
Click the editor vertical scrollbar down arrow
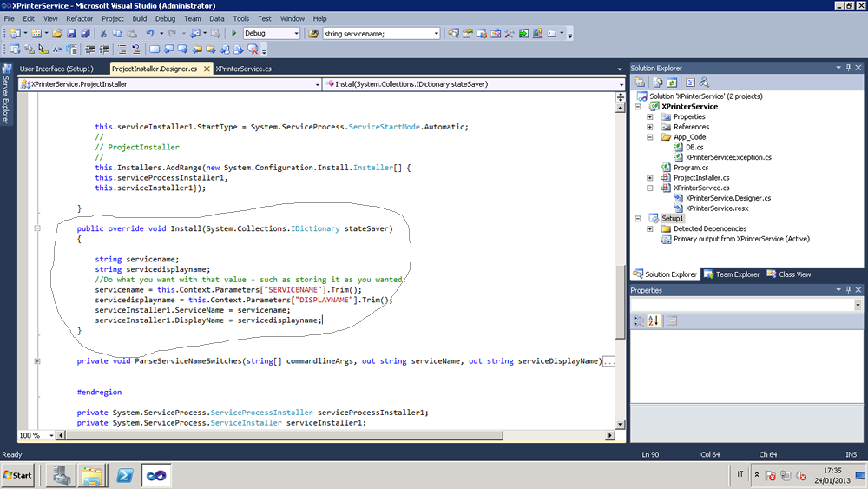click(x=620, y=424)
